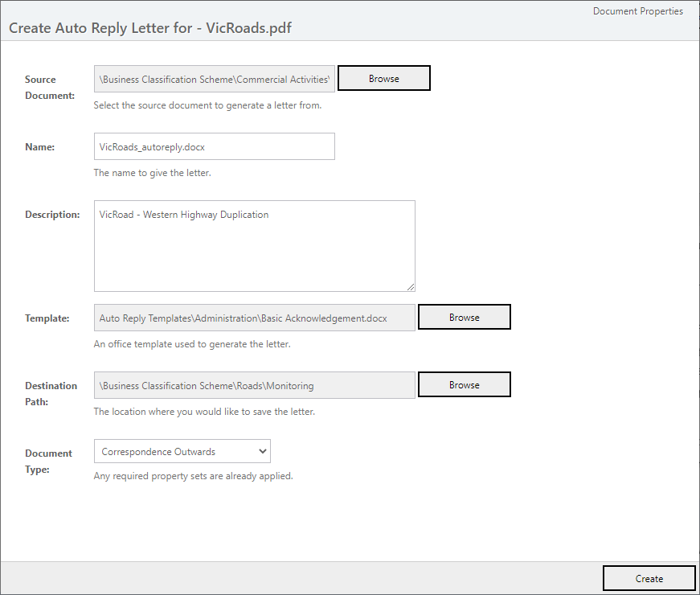This screenshot has width=700, height=595.
Task: Click the Destination Path field showing Roads\Monitoring
Action: pos(254,385)
